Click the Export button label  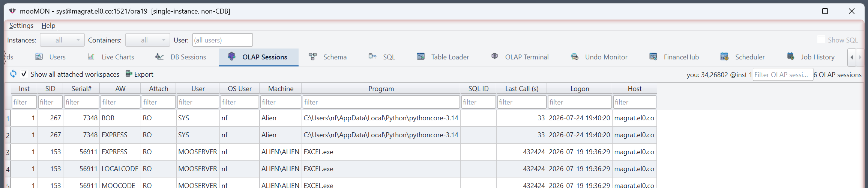[144, 74]
